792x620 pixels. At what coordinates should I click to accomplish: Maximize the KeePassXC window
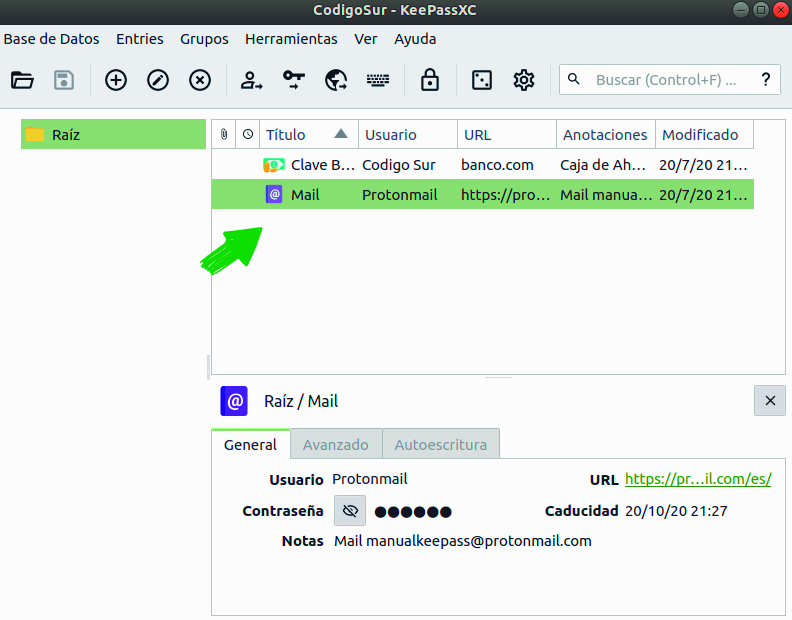pos(761,10)
